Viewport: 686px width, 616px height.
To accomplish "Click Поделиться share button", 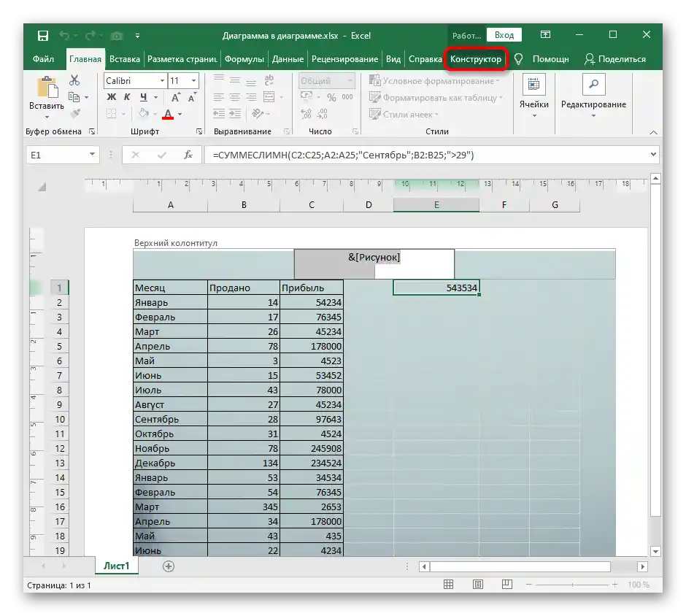I will tap(615, 59).
